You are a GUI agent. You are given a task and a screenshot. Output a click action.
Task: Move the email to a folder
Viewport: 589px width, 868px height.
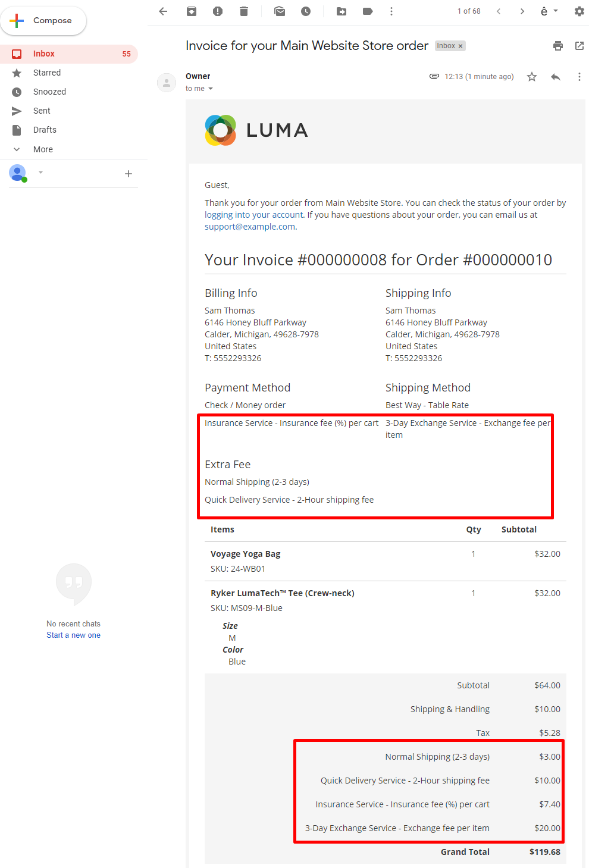[x=342, y=11]
